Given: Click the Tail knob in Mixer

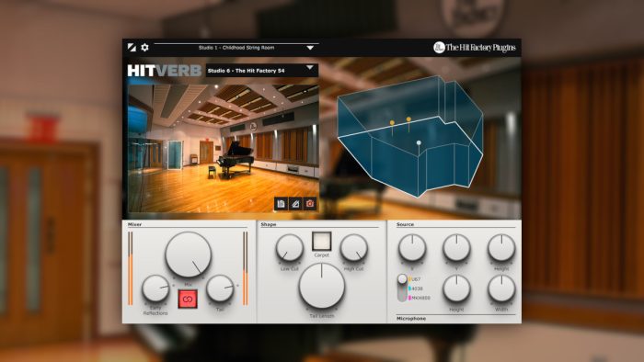Looking at the screenshot, I should click(220, 288).
